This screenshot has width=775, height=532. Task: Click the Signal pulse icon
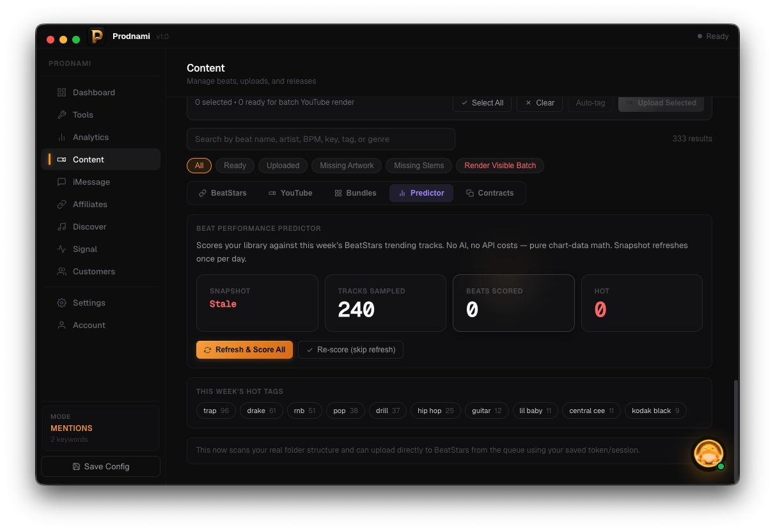coord(61,249)
